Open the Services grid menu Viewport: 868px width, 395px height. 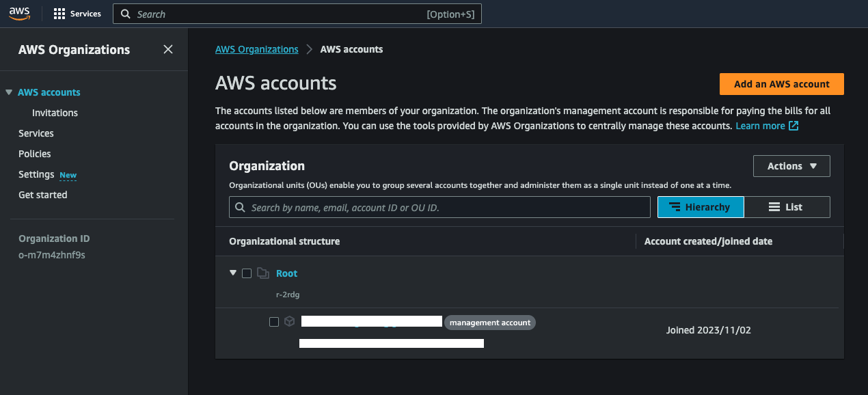point(59,14)
